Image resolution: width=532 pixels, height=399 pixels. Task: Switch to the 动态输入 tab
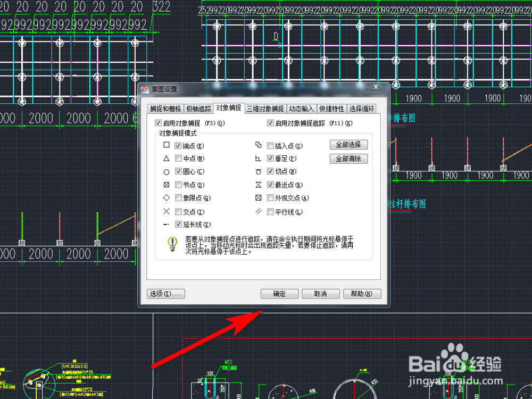(x=301, y=109)
